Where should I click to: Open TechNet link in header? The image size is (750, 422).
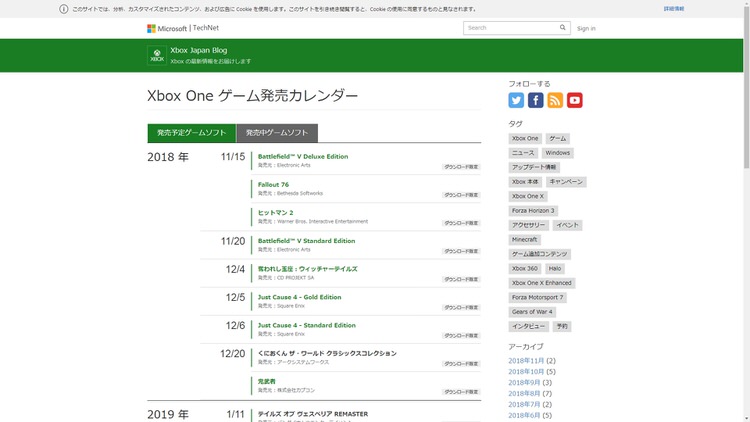pos(206,28)
